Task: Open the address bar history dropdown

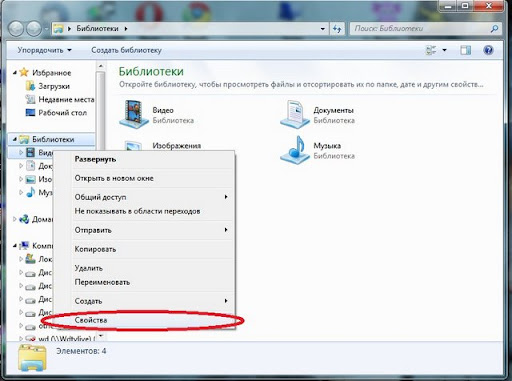Action: coord(322,29)
